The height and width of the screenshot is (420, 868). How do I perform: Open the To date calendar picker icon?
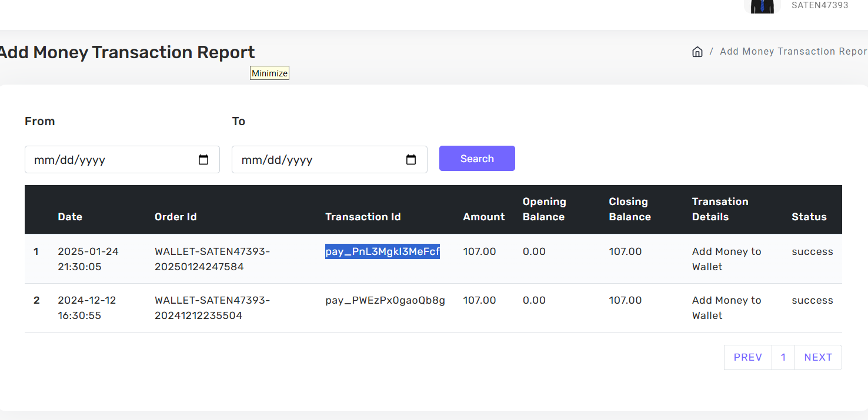[x=411, y=160]
